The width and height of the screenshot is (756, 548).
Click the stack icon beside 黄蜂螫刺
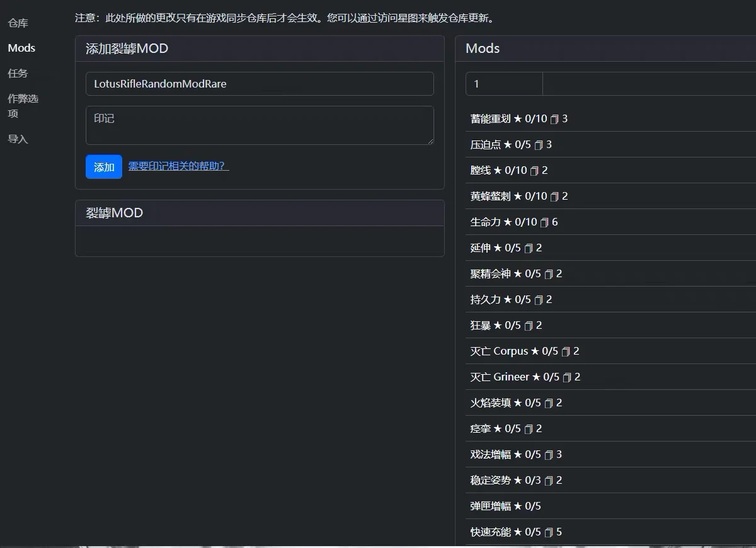pos(555,197)
